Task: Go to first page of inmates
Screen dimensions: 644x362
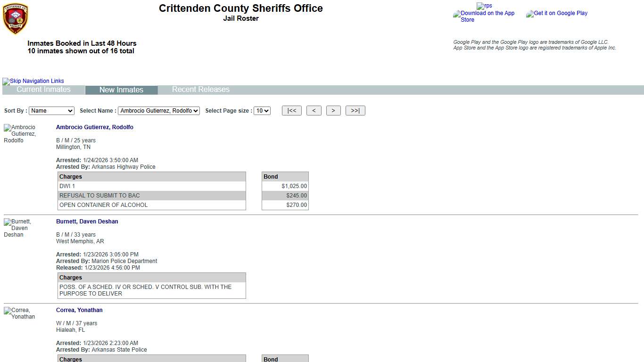Action: (x=291, y=111)
